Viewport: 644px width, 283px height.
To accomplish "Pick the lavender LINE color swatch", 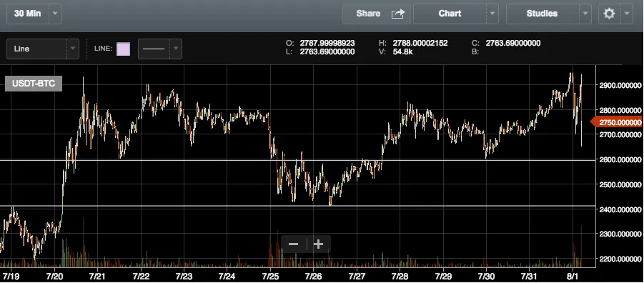I will (x=123, y=49).
